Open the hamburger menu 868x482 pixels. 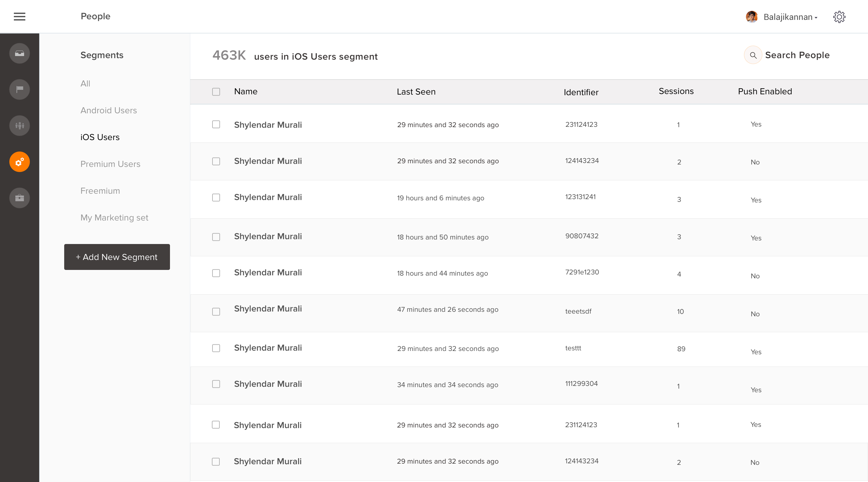click(19, 17)
